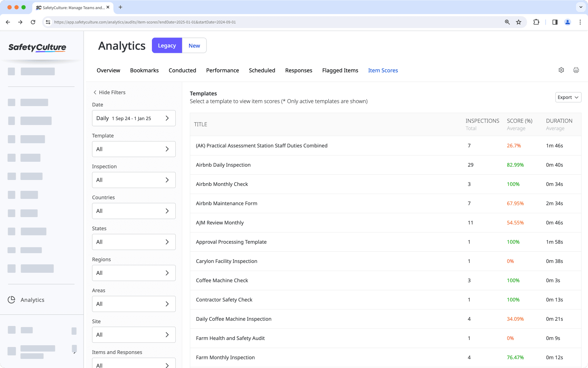The width and height of the screenshot is (588, 368).
Task: Open the browser profile avatar icon
Action: click(567, 22)
